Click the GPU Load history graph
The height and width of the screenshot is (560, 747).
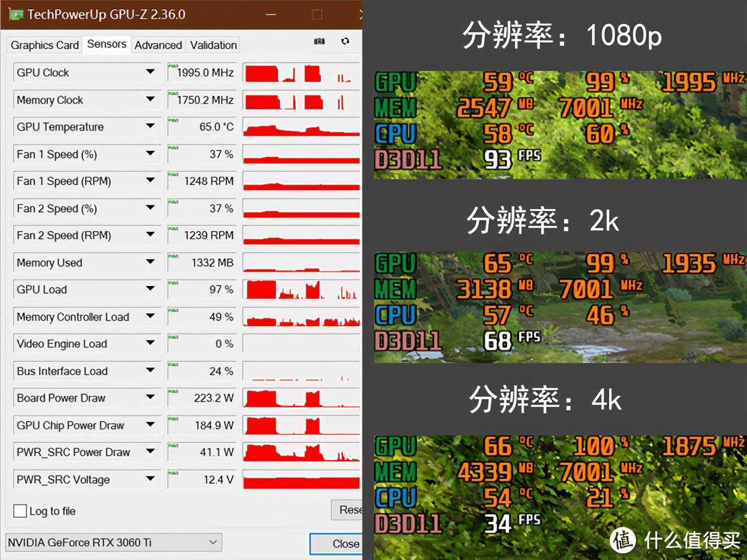click(x=301, y=289)
